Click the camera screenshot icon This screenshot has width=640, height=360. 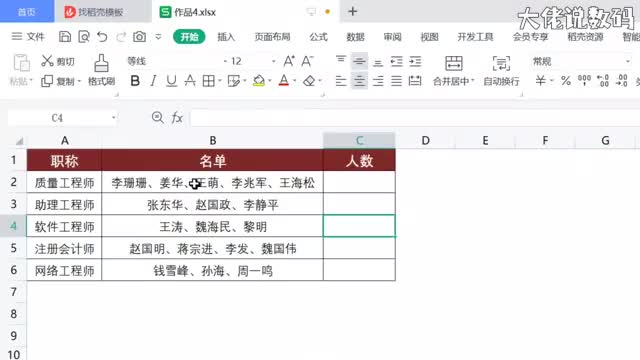pyautogui.click(x=139, y=37)
